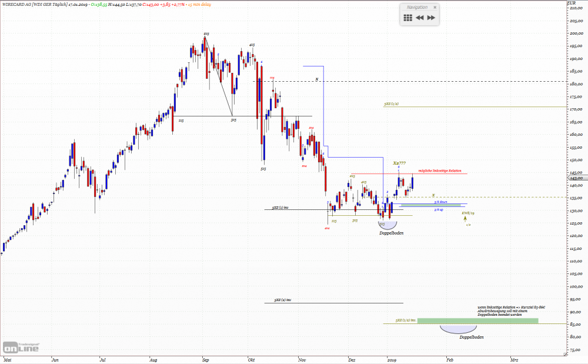This screenshot has height=364, width=588.
Task: Click the 143,00 current price marker
Action: [576, 178]
